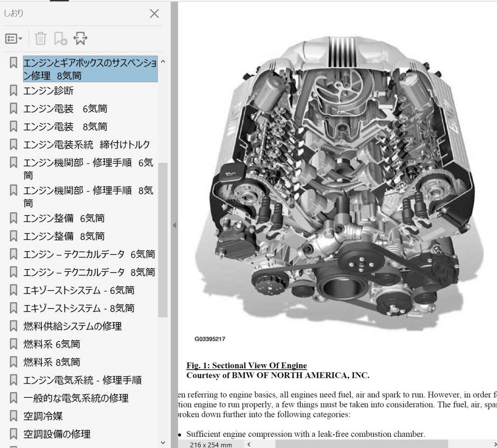497x448 pixels.
Task: Click the しおり panel title
Action: tap(14, 13)
